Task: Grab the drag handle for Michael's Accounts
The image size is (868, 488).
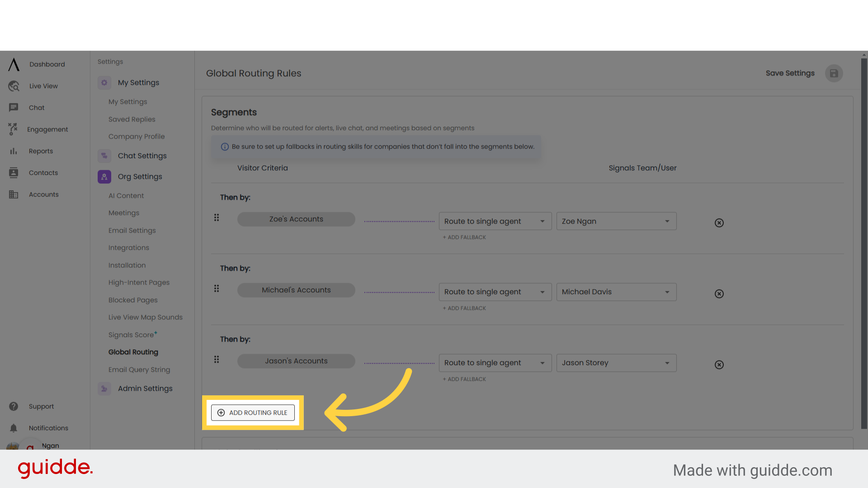Action: tap(217, 289)
